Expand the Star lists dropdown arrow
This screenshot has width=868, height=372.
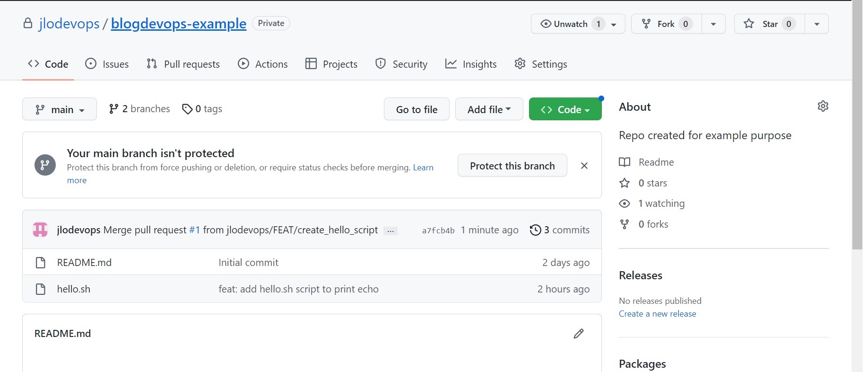(816, 24)
